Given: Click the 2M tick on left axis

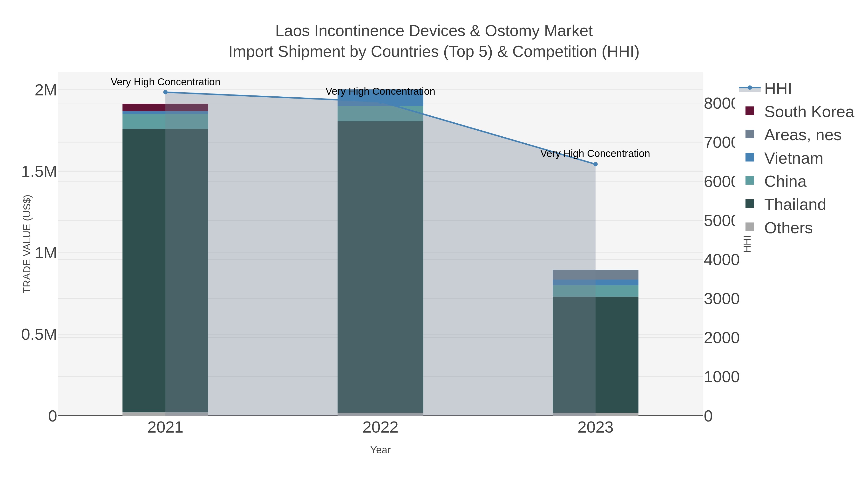Looking at the screenshot, I should tap(46, 90).
